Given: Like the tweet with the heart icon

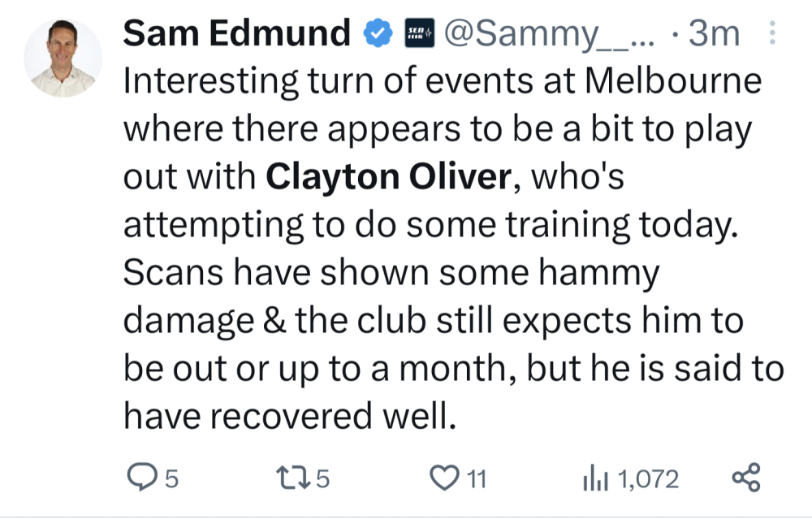Looking at the screenshot, I should pyautogui.click(x=444, y=478).
